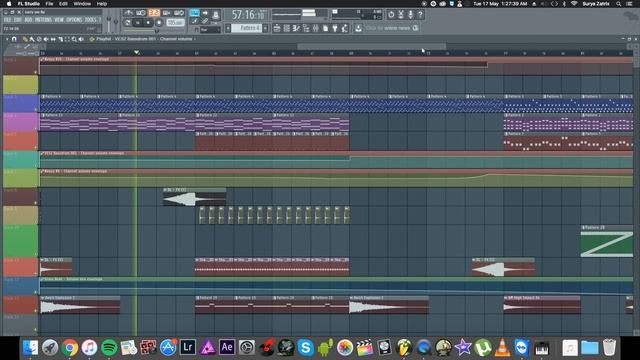Click the globe icon after online news

415,28
